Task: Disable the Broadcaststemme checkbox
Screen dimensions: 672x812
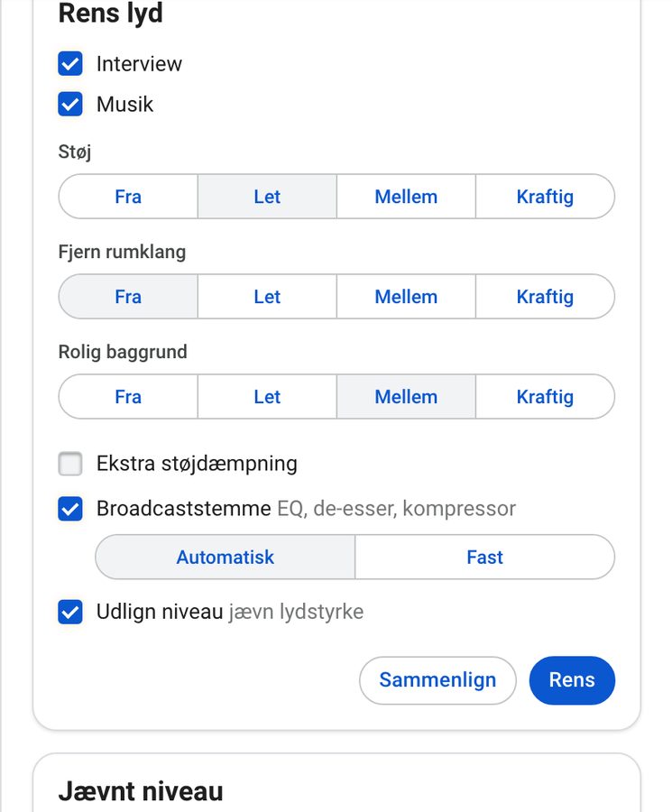Action: (x=69, y=509)
